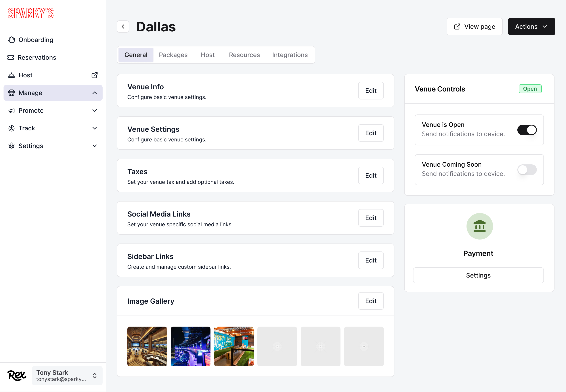The width and height of the screenshot is (566, 392).
Task: Click the Settings gear icon
Action: click(11, 146)
